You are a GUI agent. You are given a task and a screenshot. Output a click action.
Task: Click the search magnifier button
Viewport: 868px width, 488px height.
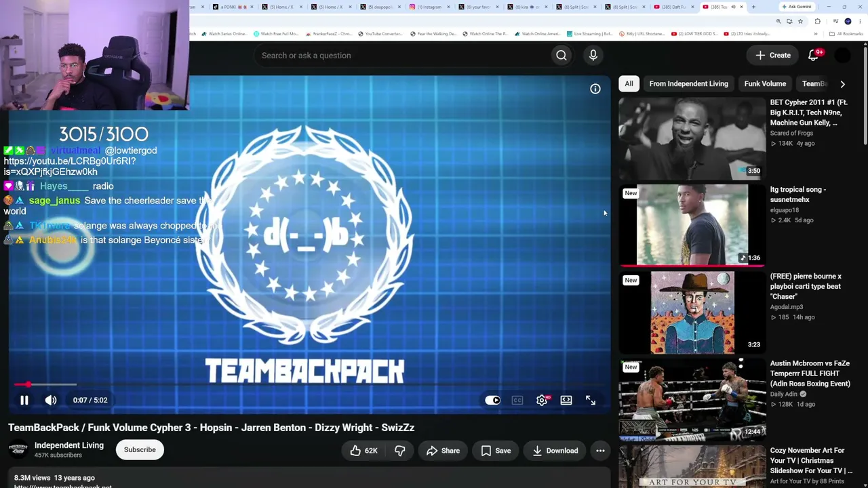(561, 56)
